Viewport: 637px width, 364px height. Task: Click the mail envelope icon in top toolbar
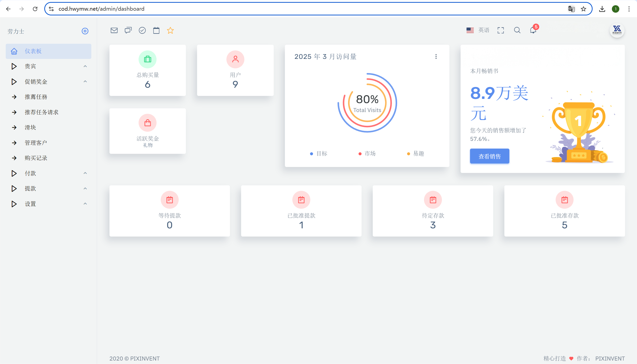tap(114, 31)
